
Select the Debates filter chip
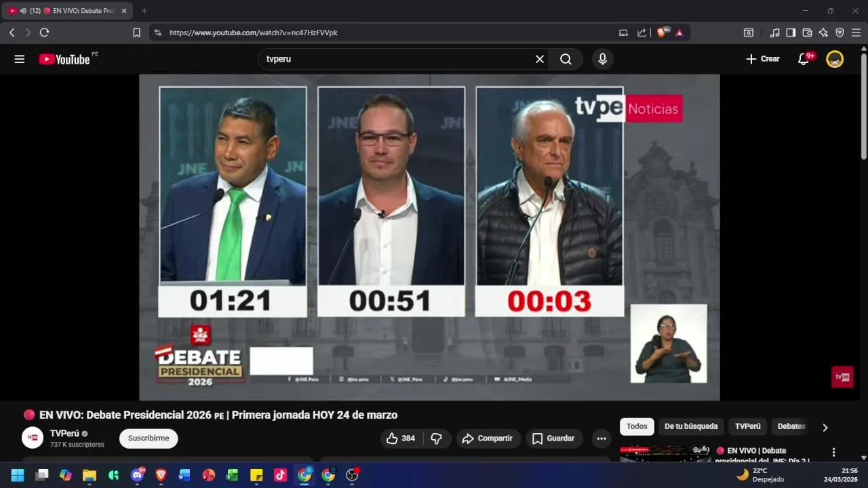point(791,426)
